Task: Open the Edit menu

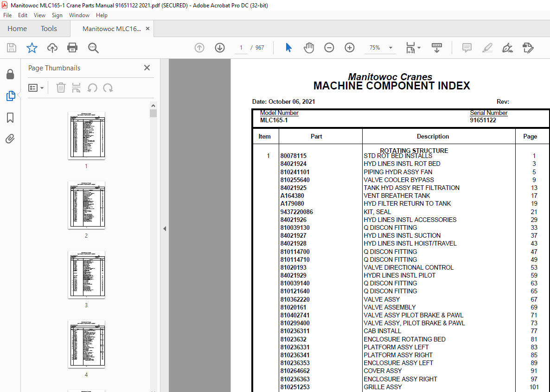Action: click(x=23, y=15)
